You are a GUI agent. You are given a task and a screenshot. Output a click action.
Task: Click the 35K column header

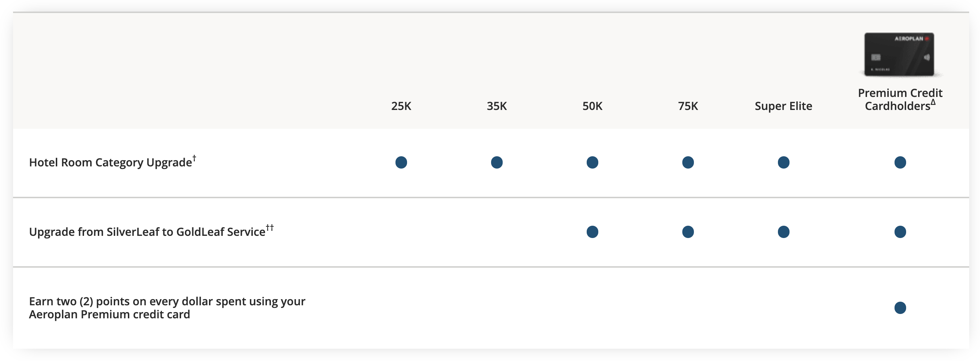pos(497,106)
